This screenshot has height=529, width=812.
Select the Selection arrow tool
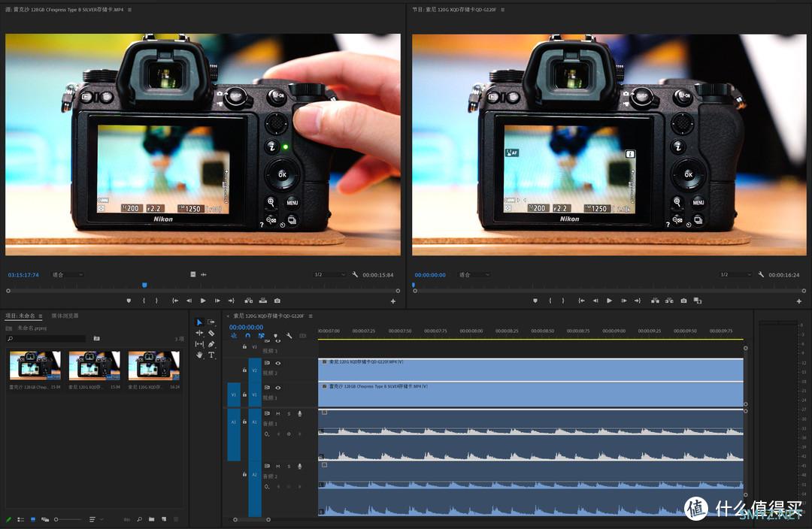point(199,322)
